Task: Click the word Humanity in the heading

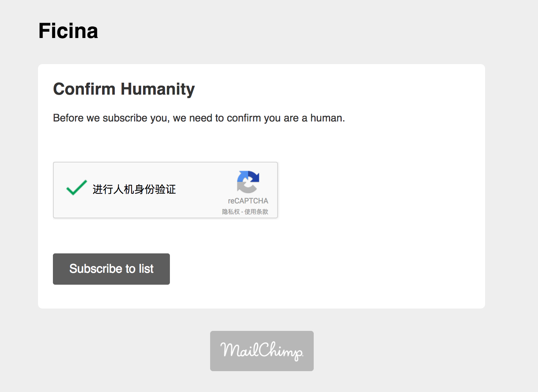Action: coord(158,89)
